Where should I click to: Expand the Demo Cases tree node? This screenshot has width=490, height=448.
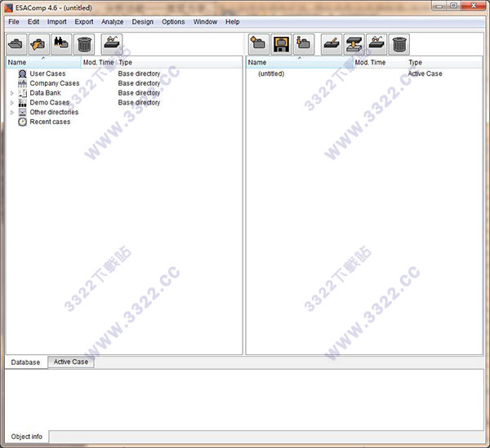pyautogui.click(x=12, y=103)
